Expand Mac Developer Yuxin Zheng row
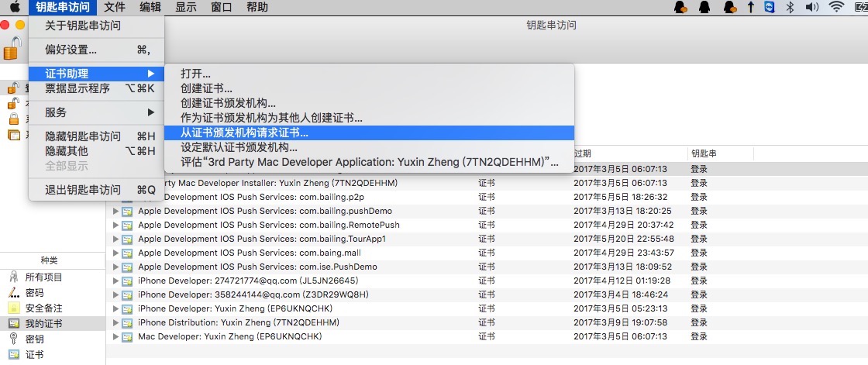The height and width of the screenshot is (365, 868). (x=115, y=336)
